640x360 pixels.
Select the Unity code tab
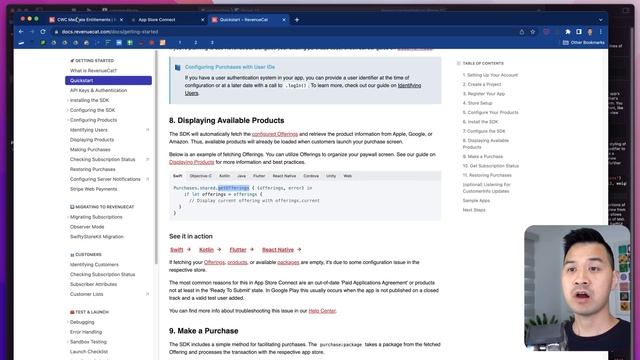click(x=331, y=176)
